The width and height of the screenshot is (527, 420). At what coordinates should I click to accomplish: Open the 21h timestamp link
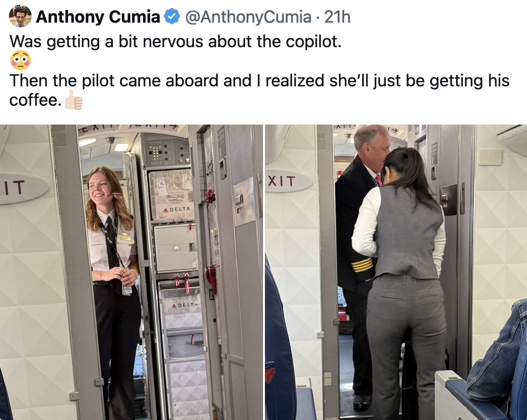[x=337, y=17]
